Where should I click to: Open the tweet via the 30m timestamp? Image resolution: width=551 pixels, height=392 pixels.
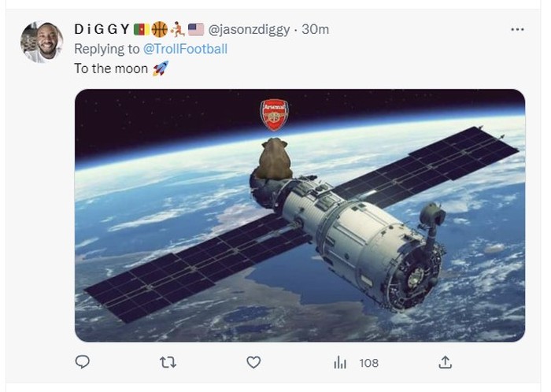[316, 30]
